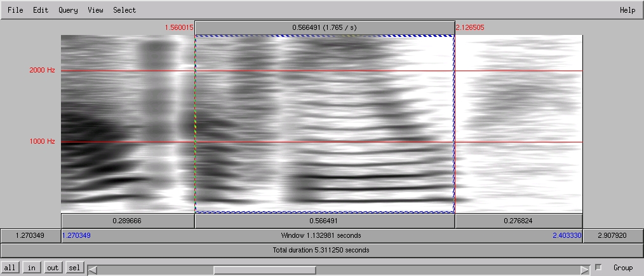Click the 'out' zoom button
Screen dimensions: 644x276
tap(53, 268)
